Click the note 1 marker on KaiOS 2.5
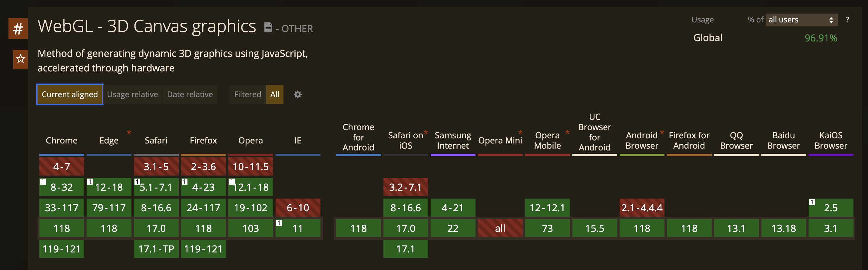Image resolution: width=868 pixels, height=270 pixels. click(x=812, y=202)
